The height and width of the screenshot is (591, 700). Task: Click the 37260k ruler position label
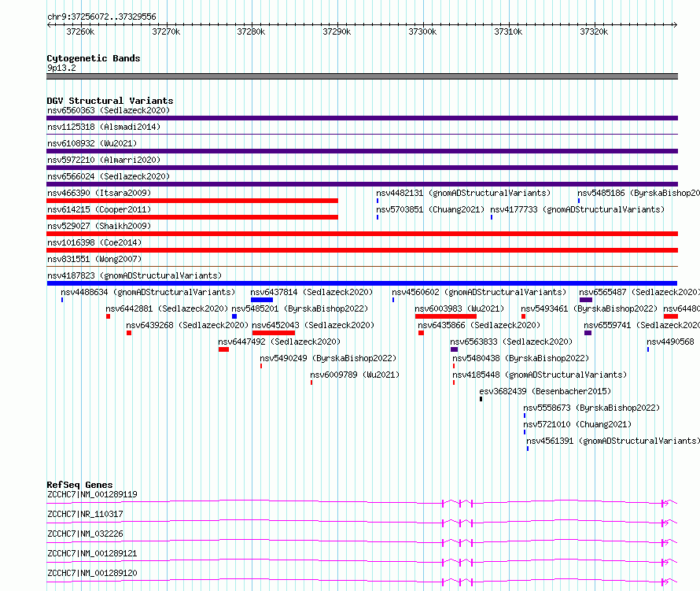pos(80,31)
